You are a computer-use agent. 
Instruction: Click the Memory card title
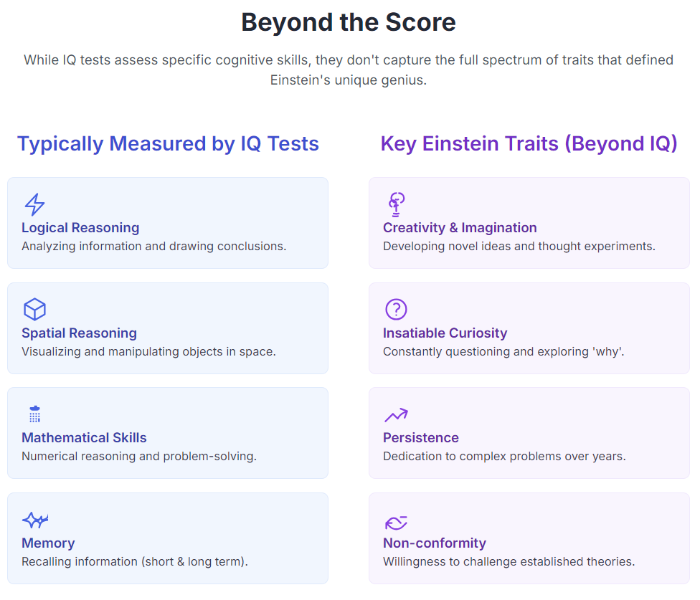click(48, 543)
